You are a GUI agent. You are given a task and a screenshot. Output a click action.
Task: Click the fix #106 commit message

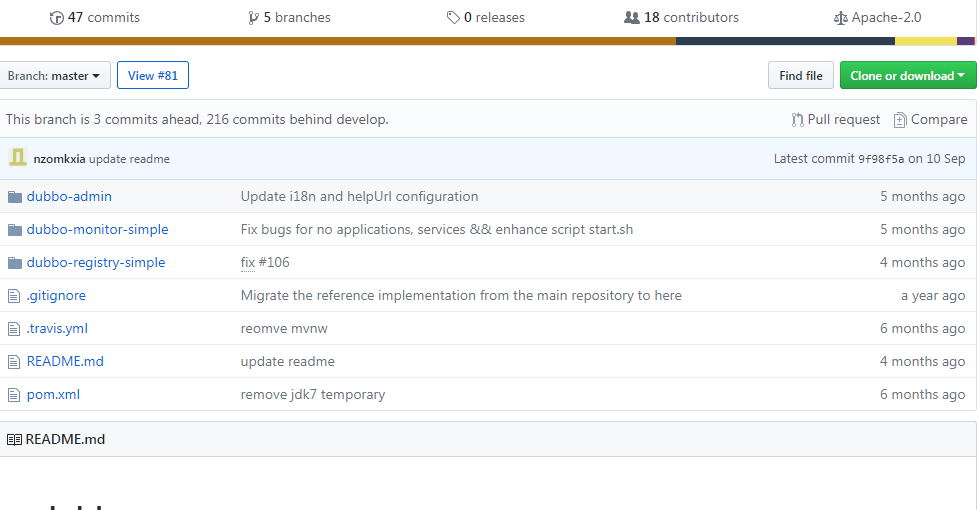pos(265,263)
